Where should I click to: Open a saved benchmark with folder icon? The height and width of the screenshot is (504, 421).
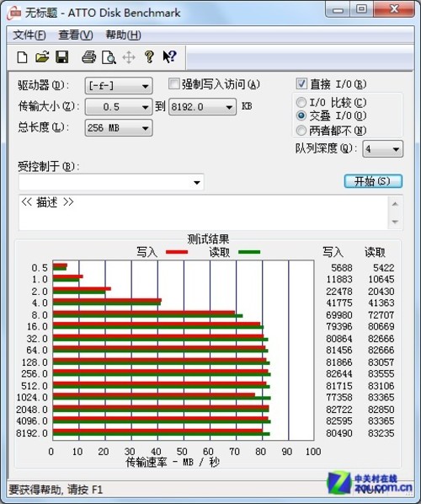pos(42,57)
